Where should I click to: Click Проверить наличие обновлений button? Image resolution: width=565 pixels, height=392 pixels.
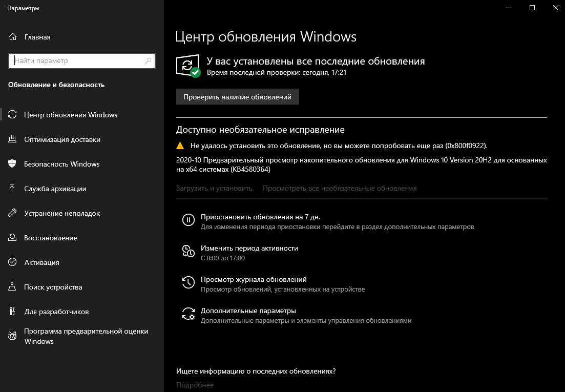pyautogui.click(x=238, y=96)
